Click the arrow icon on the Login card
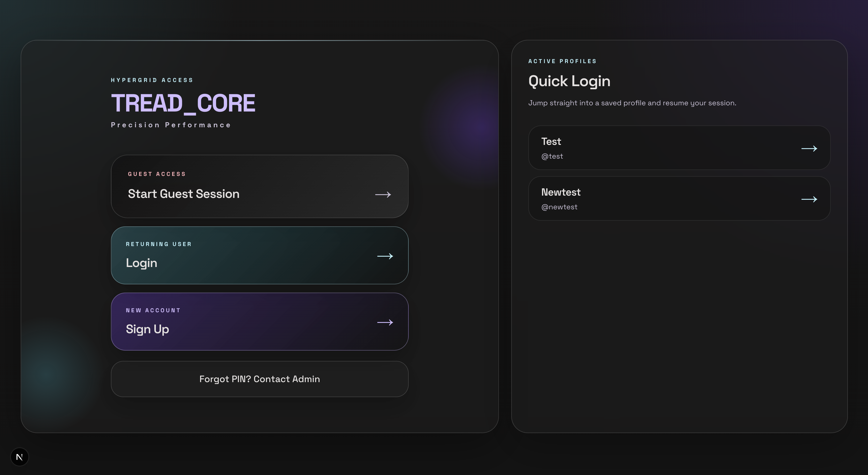Screen dimensions: 868x475 pyautogui.click(x=385, y=256)
